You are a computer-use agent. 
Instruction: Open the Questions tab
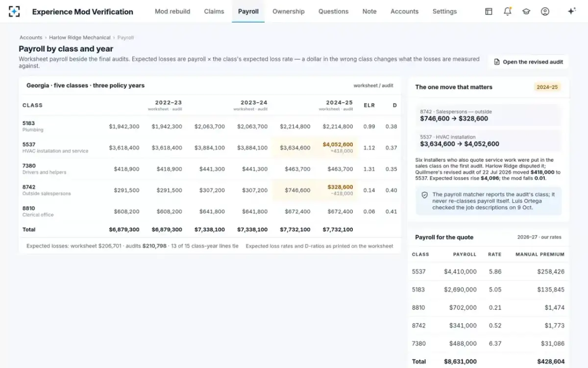coord(334,11)
